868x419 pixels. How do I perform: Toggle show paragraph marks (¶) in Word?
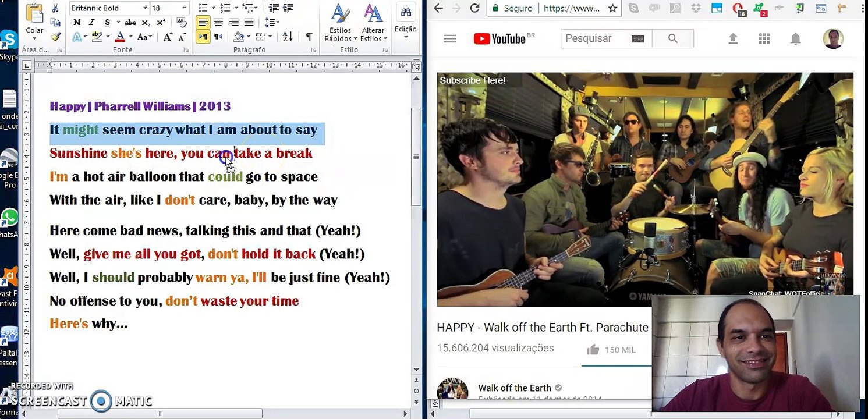click(309, 37)
